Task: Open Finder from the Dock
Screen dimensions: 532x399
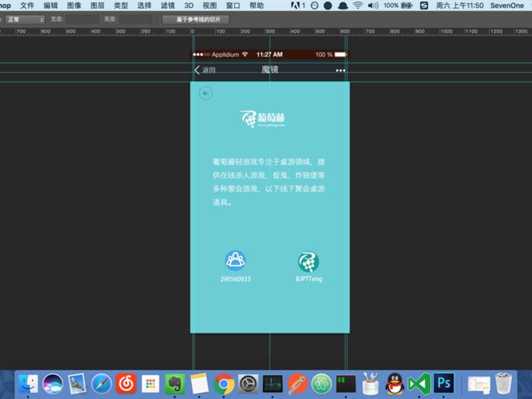Action: click(x=28, y=384)
